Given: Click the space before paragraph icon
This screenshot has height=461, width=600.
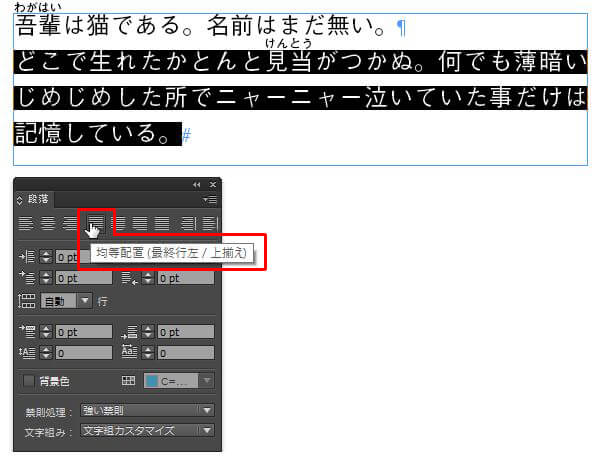Looking at the screenshot, I should coord(27,332).
